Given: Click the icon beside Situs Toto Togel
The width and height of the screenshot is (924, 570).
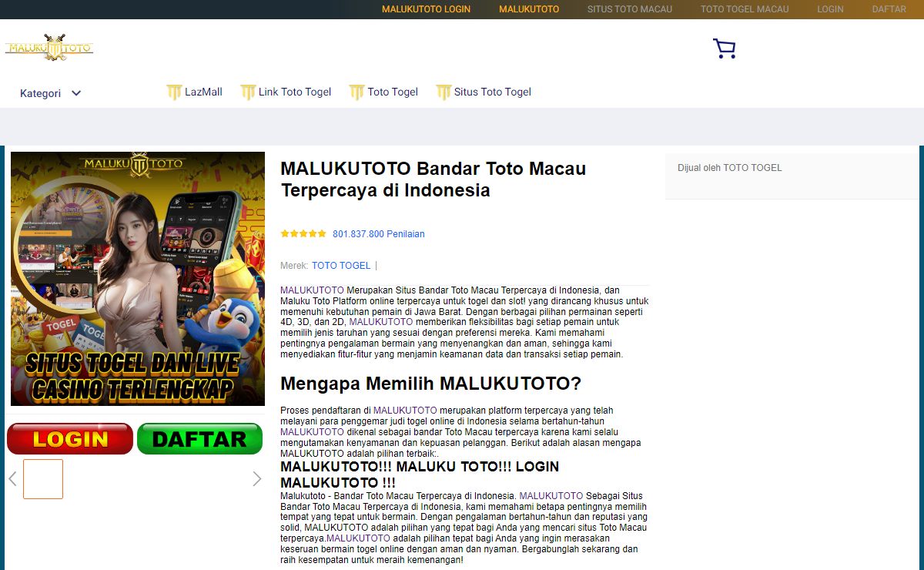Looking at the screenshot, I should click(444, 92).
